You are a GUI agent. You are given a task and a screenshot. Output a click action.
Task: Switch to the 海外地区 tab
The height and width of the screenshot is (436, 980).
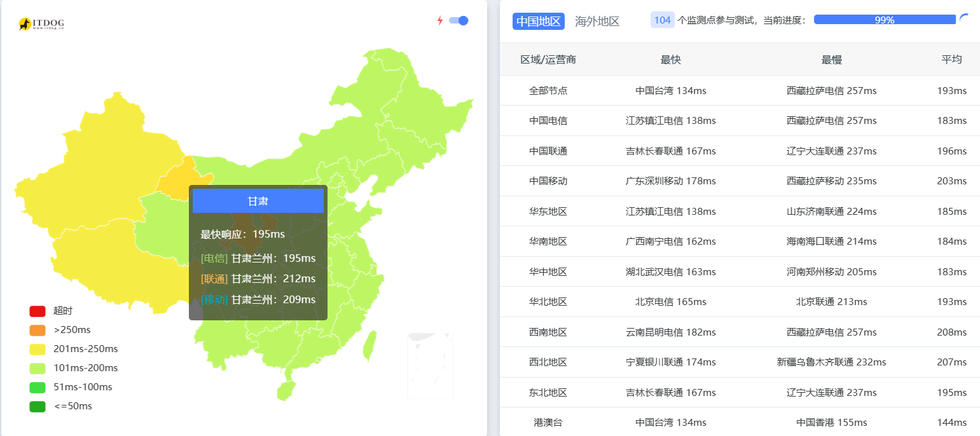tap(597, 21)
